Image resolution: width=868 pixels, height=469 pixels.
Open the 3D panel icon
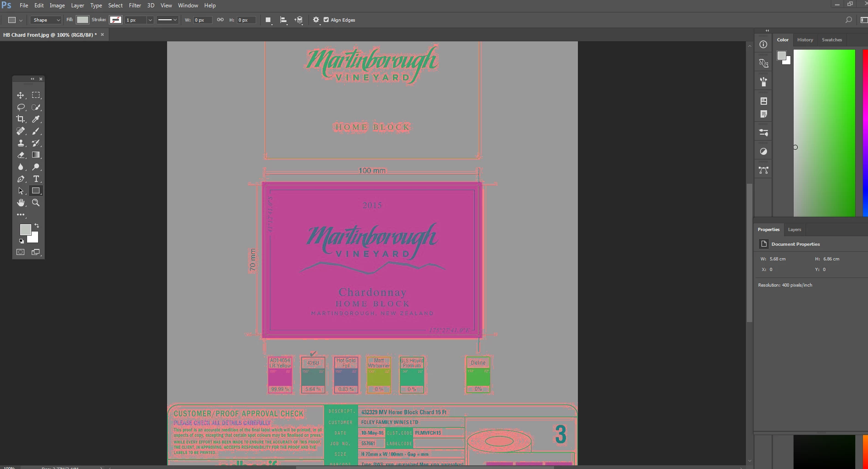pyautogui.click(x=763, y=63)
